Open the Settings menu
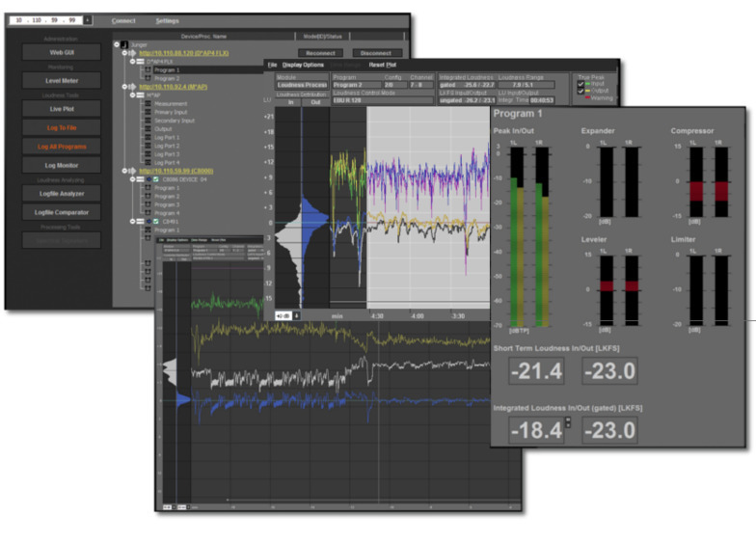This screenshot has height=541, width=756. click(167, 20)
